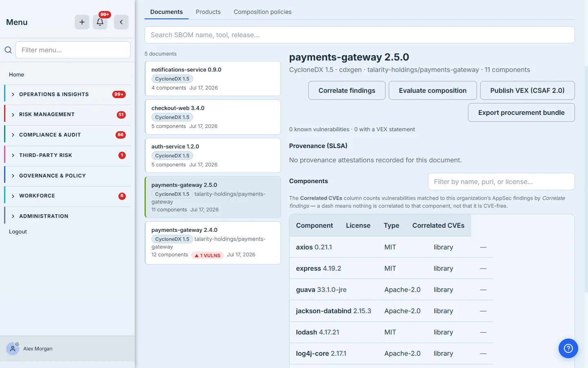Focus the Search SBOM name field
The height and width of the screenshot is (368, 588).
360,35
